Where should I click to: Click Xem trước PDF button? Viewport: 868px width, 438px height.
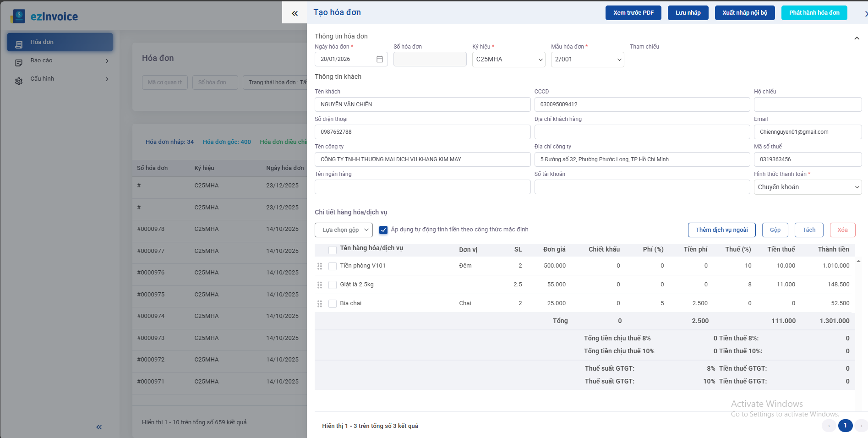[633, 13]
